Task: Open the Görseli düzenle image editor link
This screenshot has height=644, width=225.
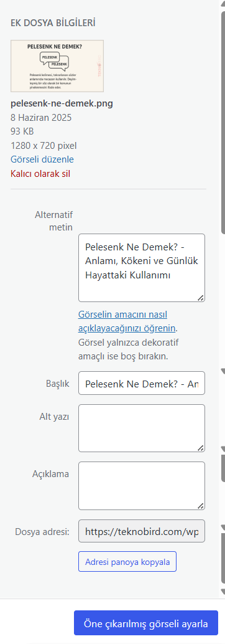Action: (x=42, y=159)
